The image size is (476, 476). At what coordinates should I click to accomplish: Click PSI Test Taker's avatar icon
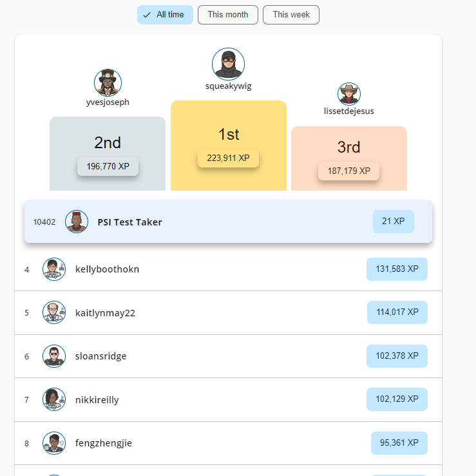(x=77, y=222)
